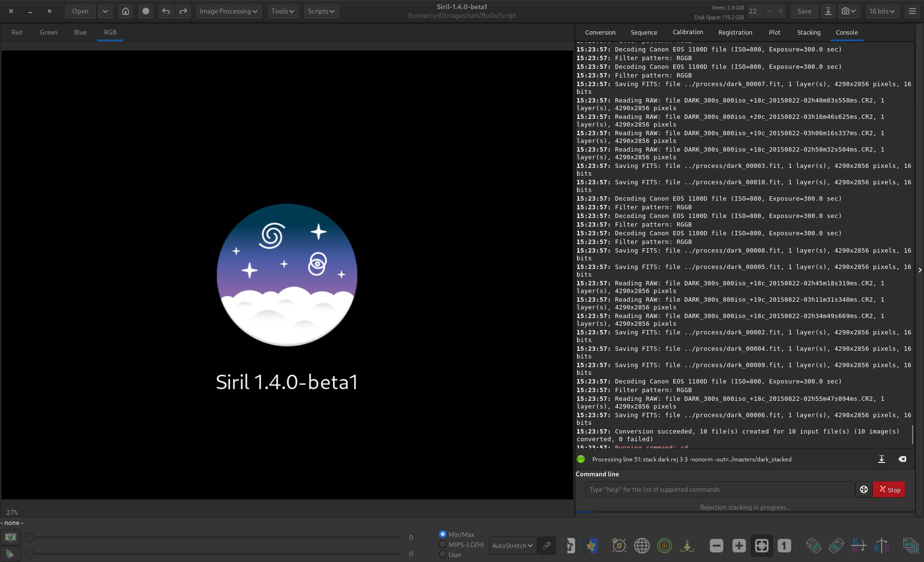Open the main hamburger menu
This screenshot has height=562, width=924.
coord(912,11)
